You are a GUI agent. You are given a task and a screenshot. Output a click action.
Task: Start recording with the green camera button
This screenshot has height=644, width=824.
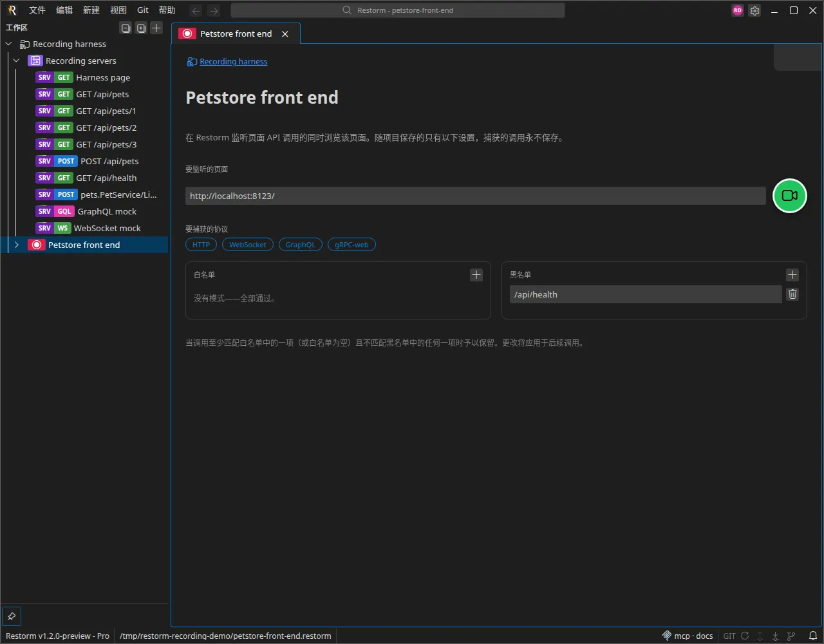pyautogui.click(x=789, y=195)
